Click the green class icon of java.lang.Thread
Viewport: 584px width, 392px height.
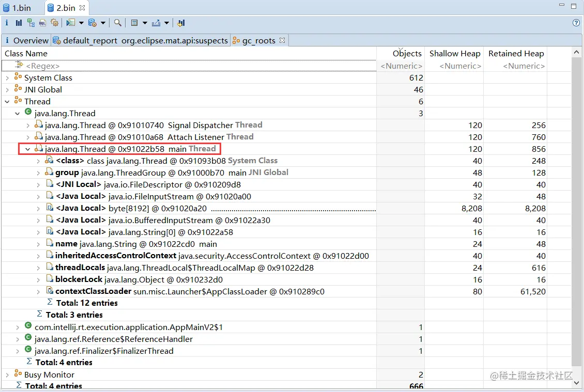tap(28, 112)
